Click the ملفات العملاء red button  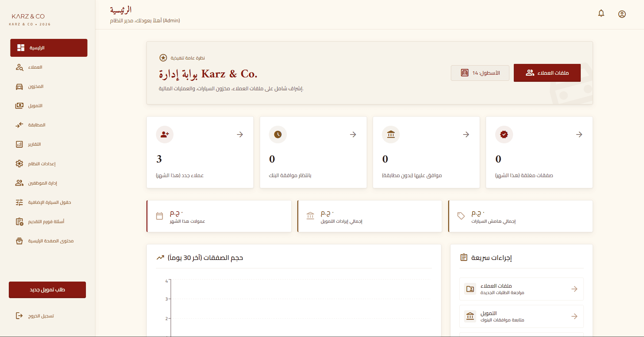(x=547, y=73)
